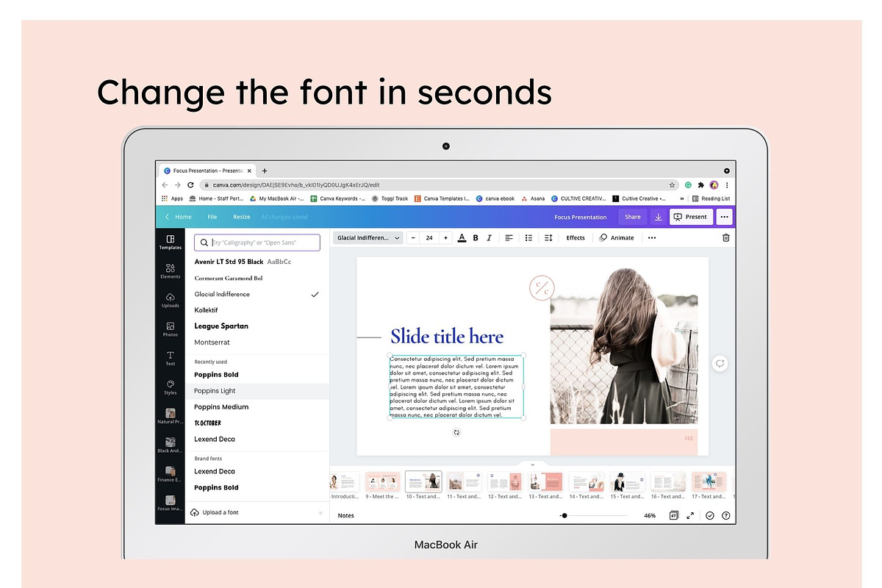The width and height of the screenshot is (882, 588).
Task: Open the font family dropdown Glacial Indifference
Action: pyautogui.click(x=368, y=237)
